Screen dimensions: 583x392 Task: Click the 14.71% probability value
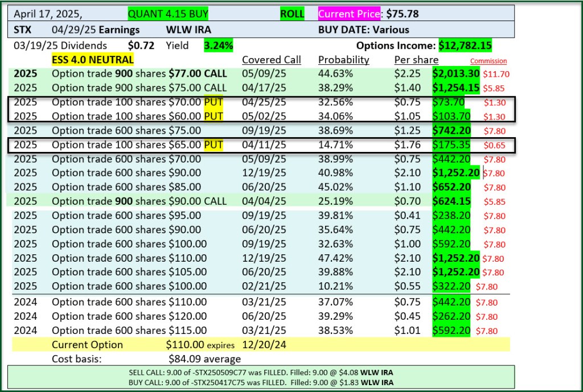[x=335, y=145]
